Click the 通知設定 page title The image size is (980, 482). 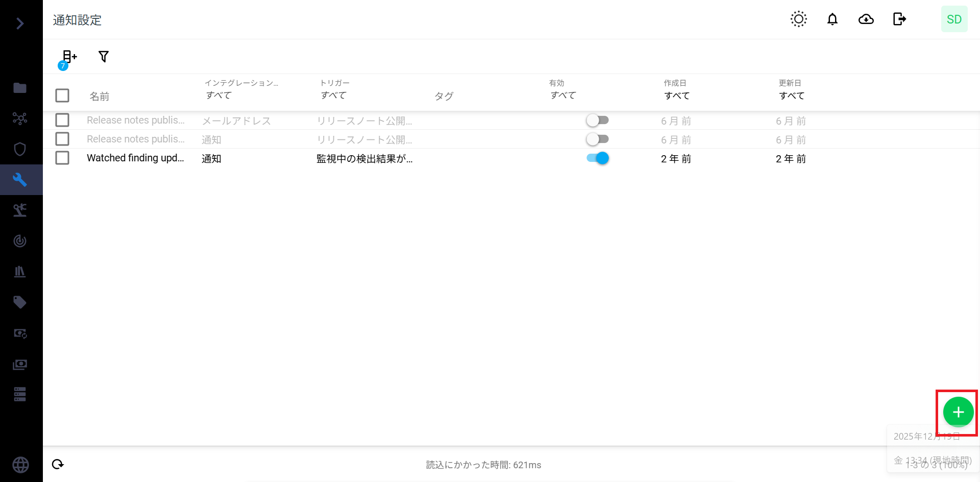(x=77, y=20)
